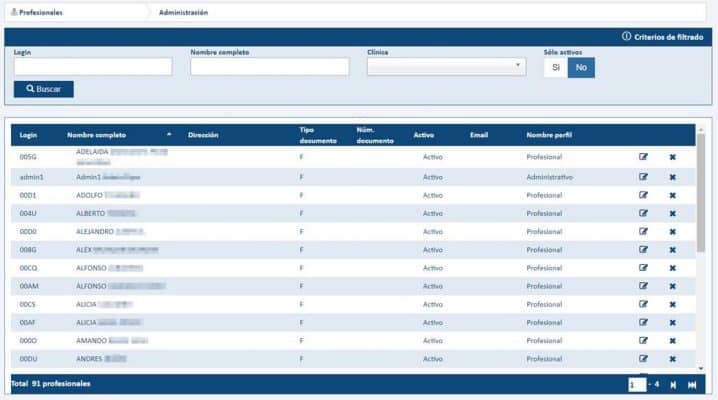Open edit for ALEJANDRO row
Screen dimensions: 718x400
(643, 231)
